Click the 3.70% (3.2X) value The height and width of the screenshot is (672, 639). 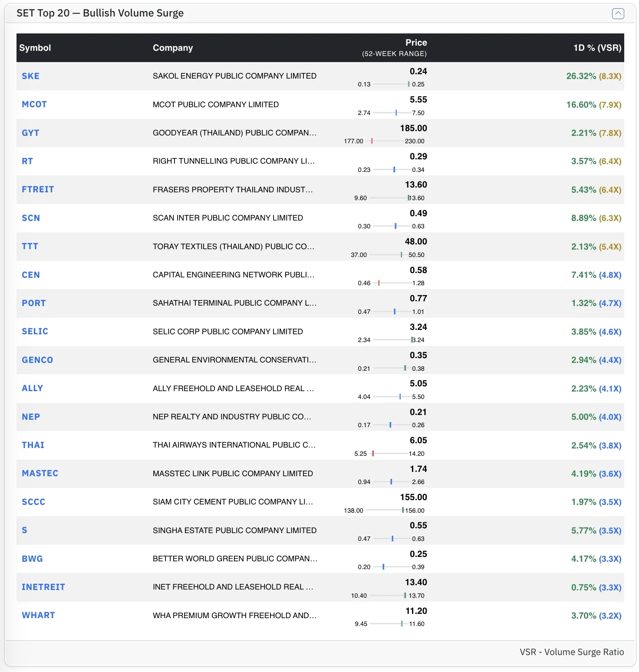596,616
